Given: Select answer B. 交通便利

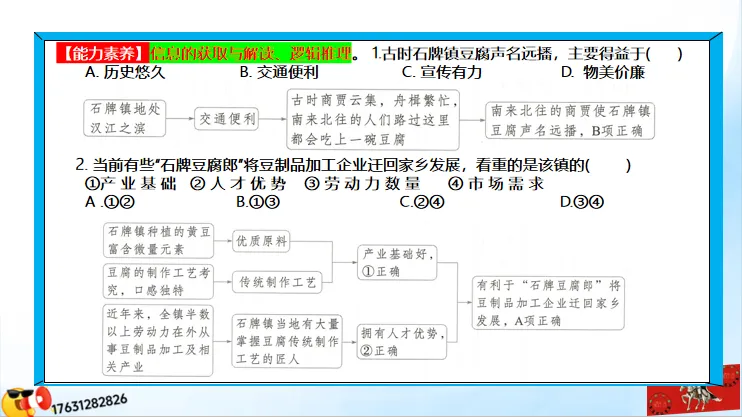Looking at the screenshot, I should pos(279,72).
